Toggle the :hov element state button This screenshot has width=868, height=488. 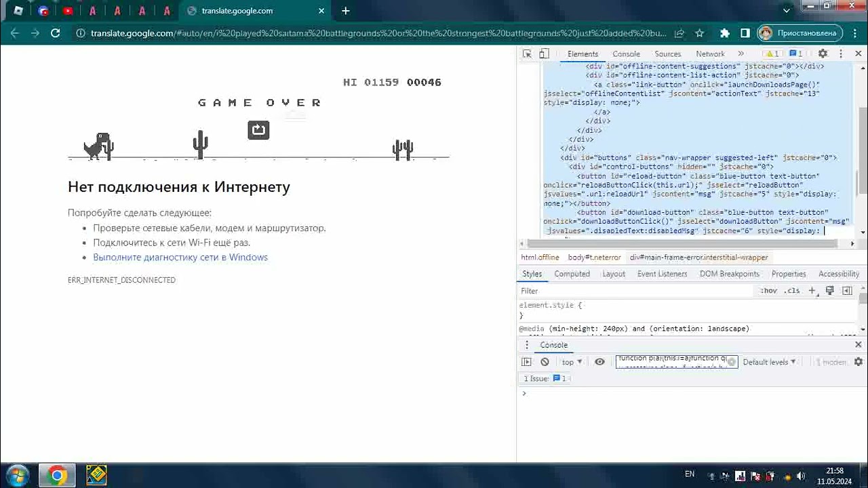point(768,291)
